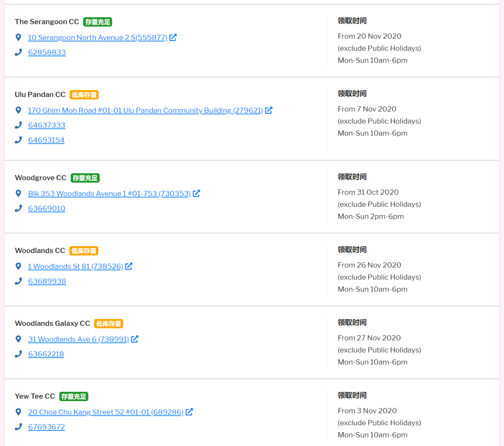Open 170 Ghim Moh Road address link
Image resolution: width=504 pixels, height=446 pixels.
pyautogui.click(x=145, y=110)
